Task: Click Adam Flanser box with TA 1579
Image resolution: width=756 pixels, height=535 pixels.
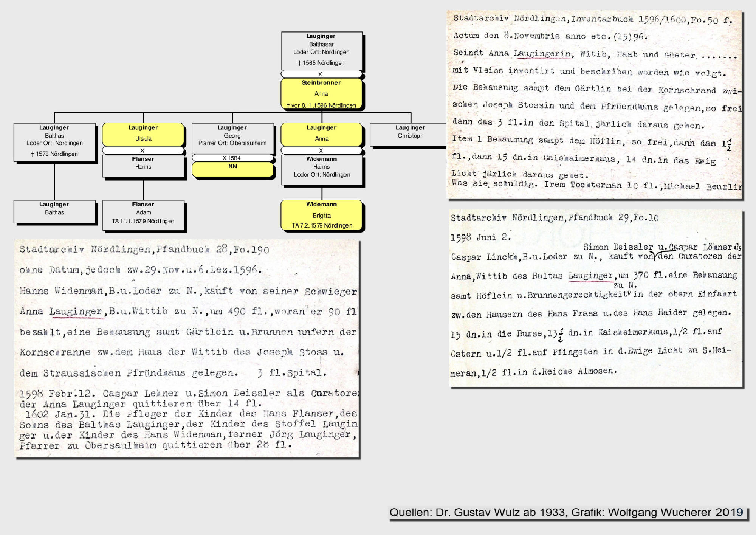Action: 143,215
